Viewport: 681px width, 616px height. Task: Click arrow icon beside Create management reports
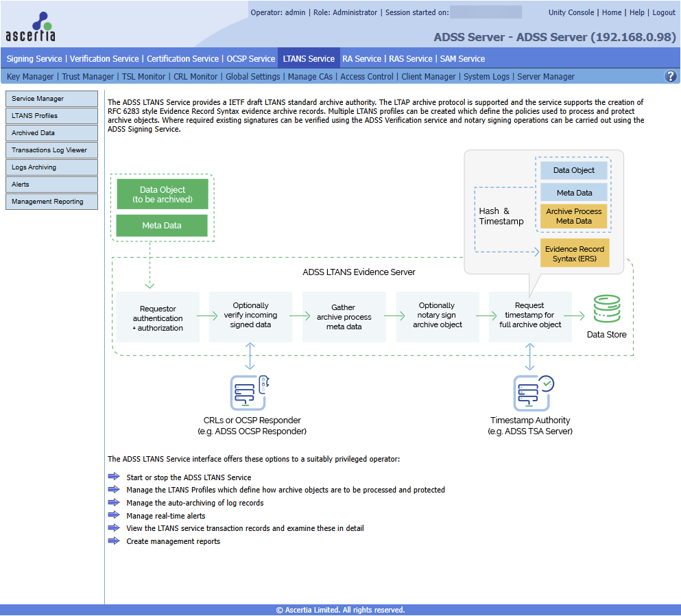[114, 541]
